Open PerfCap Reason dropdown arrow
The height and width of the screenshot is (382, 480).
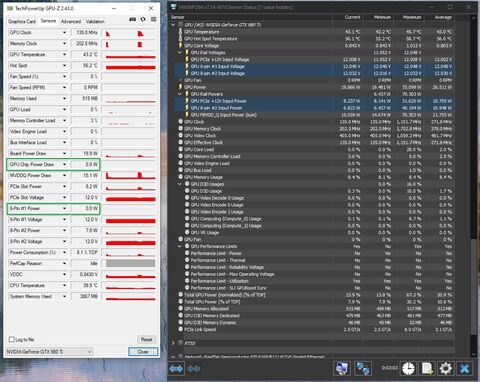click(64, 263)
